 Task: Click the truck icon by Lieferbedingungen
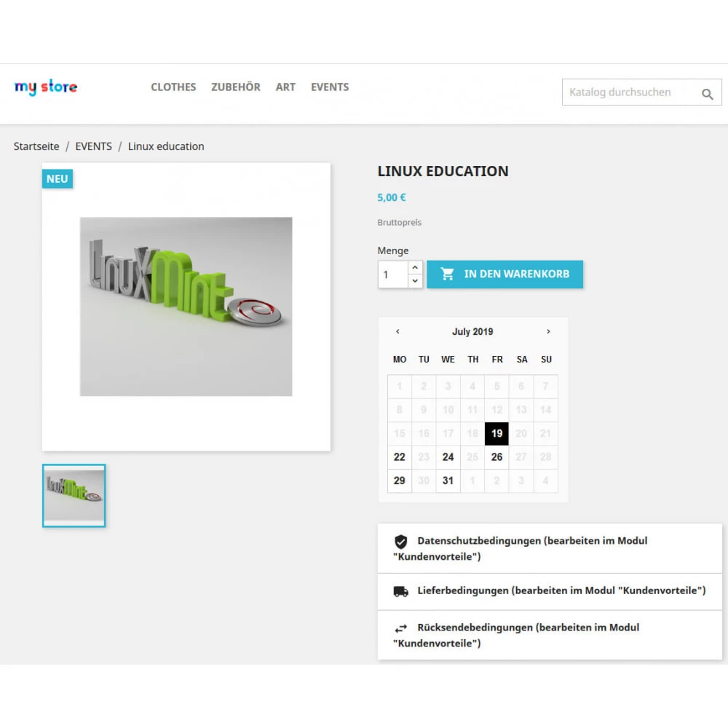tap(400, 591)
